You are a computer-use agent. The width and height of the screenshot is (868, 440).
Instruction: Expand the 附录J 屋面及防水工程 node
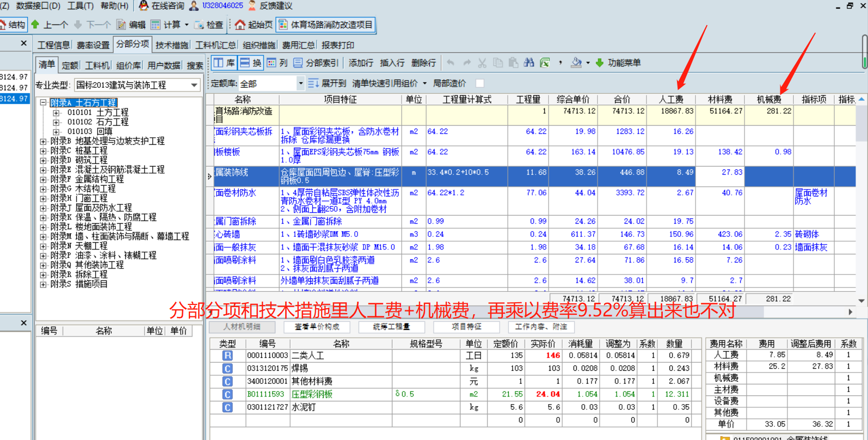tap(43, 208)
